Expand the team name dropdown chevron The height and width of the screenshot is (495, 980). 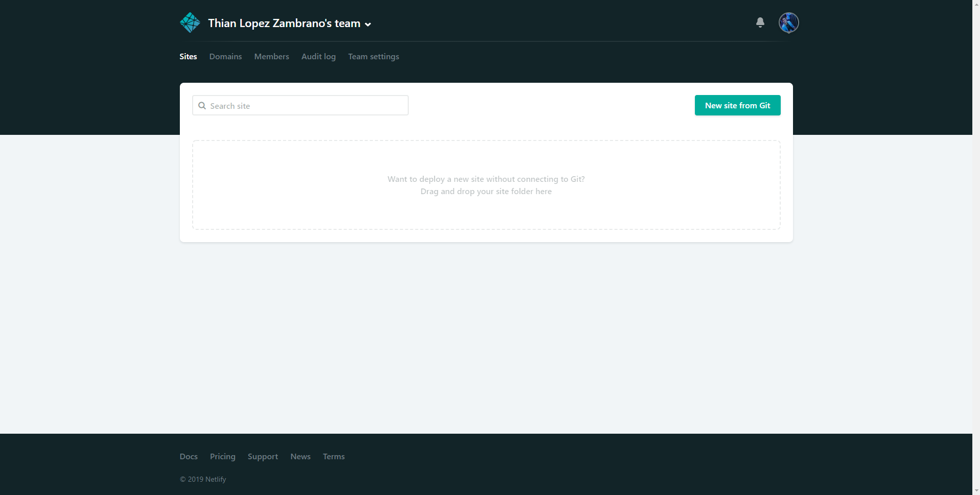[x=368, y=24]
